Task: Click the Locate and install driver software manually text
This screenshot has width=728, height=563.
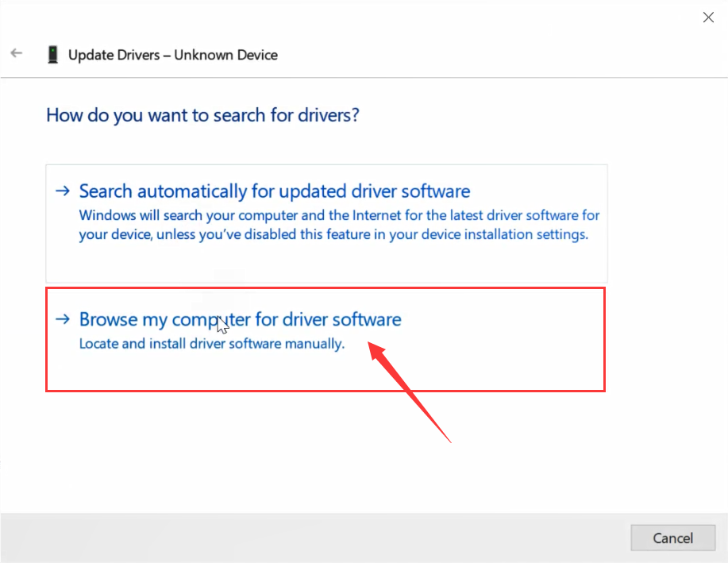Action: (212, 344)
